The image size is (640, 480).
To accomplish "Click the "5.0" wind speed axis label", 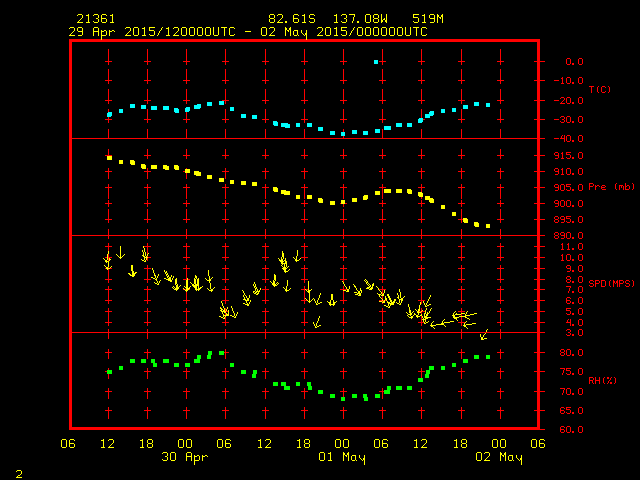I will tap(574, 311).
